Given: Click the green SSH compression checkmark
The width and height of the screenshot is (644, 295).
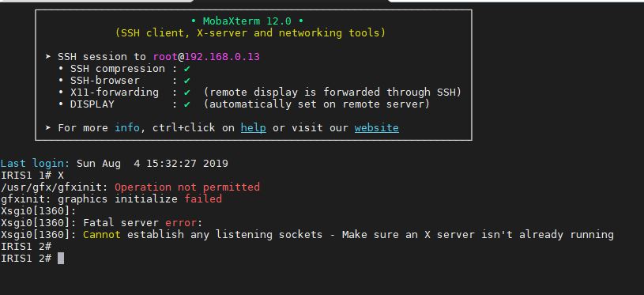Looking at the screenshot, I should (186, 69).
